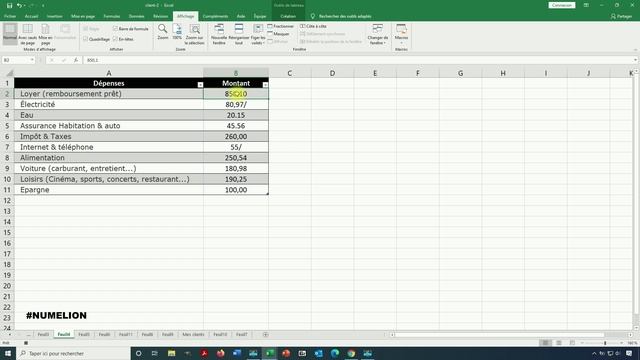
Task: Click the horizontal scrollbar track
Action: tap(510, 335)
